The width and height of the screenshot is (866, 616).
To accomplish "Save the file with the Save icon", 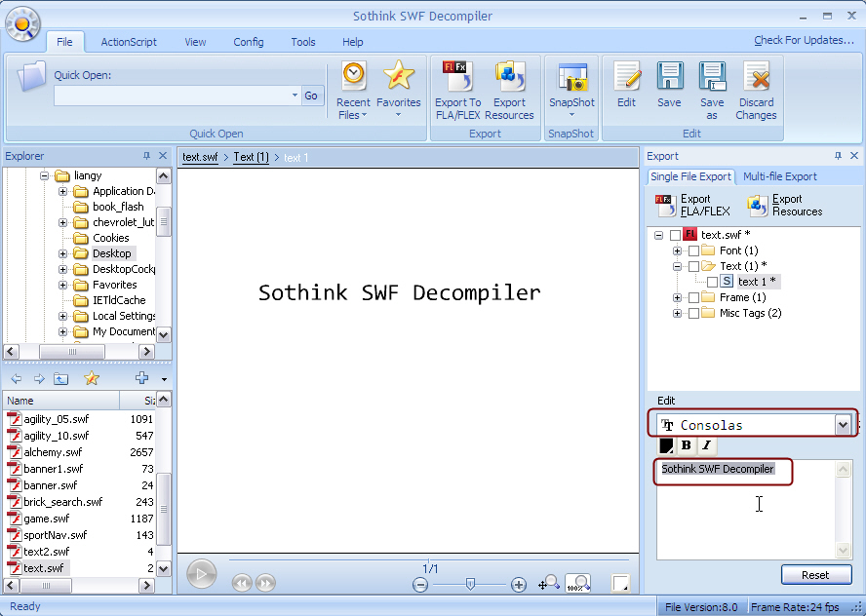I will tap(669, 85).
